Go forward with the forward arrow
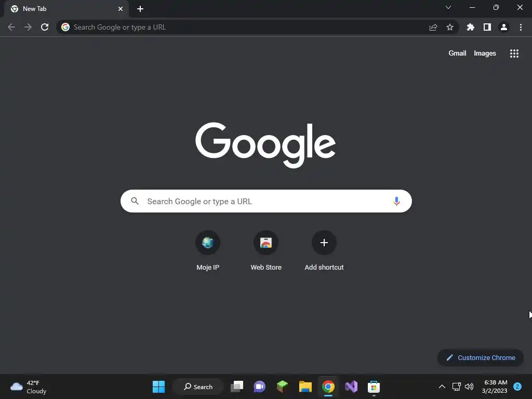This screenshot has height=399, width=532. pos(28,27)
